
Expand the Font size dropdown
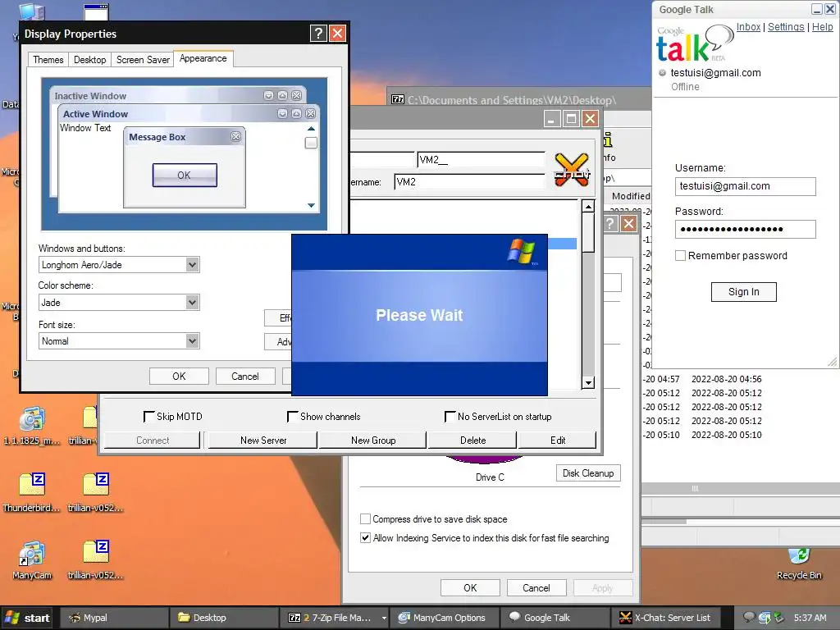(x=192, y=340)
